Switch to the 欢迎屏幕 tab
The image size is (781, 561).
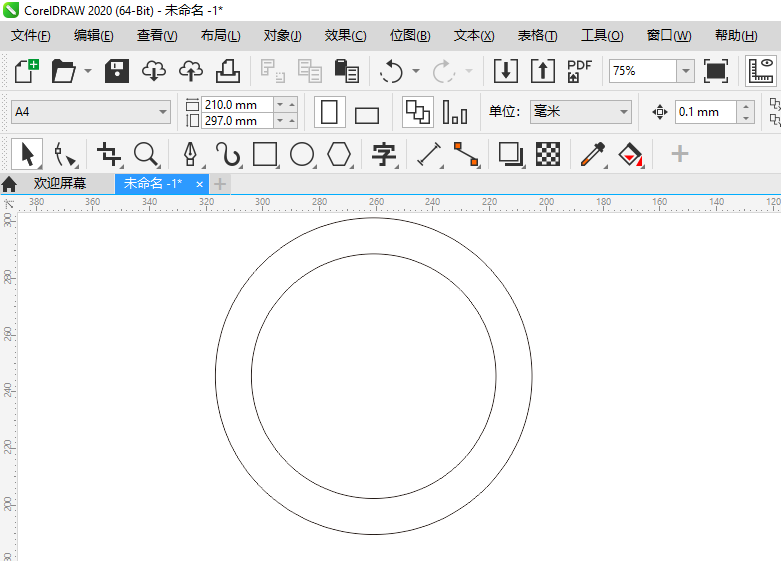[59, 184]
